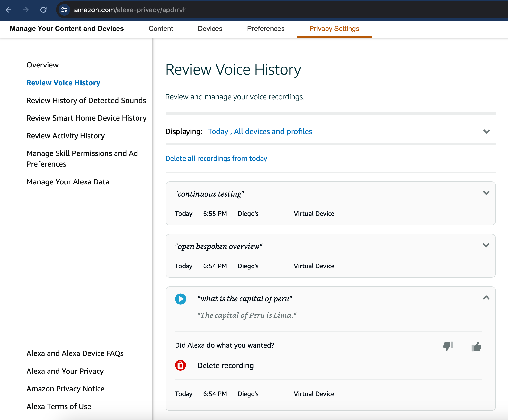Open Review Smart Home Device History
This screenshot has width=508, height=420.
87,118
